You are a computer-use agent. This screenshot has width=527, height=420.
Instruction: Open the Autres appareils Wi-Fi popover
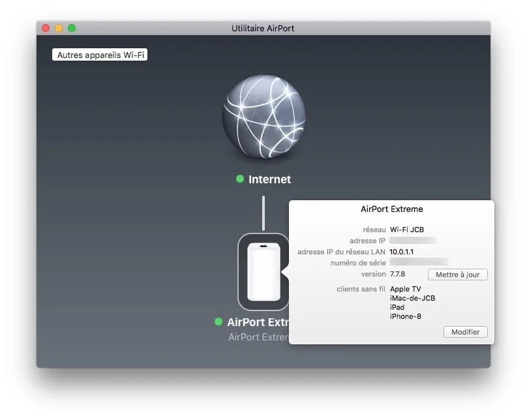(100, 54)
